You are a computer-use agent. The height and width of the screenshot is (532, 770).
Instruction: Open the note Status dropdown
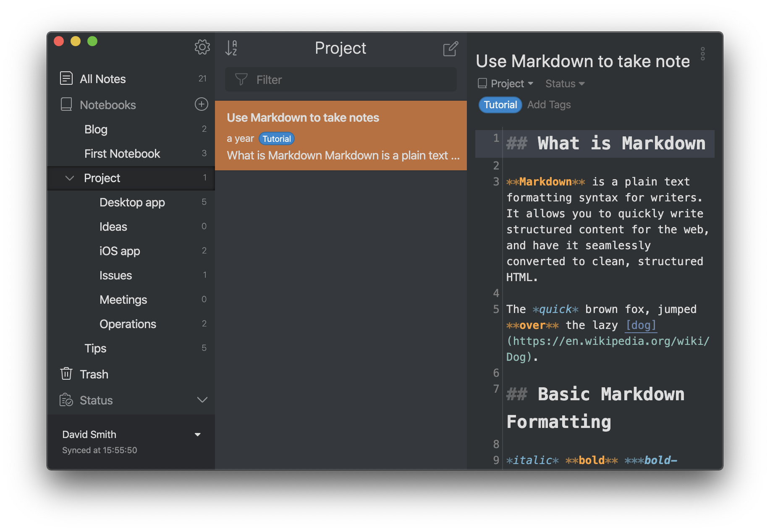point(565,83)
